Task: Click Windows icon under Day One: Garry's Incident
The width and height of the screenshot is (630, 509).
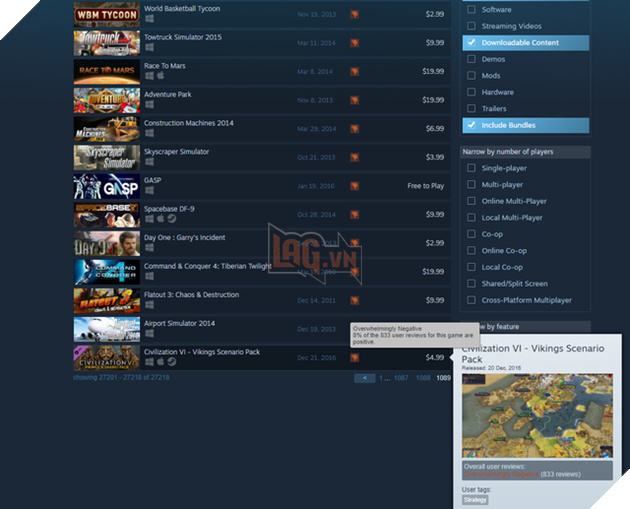Action: click(149, 247)
